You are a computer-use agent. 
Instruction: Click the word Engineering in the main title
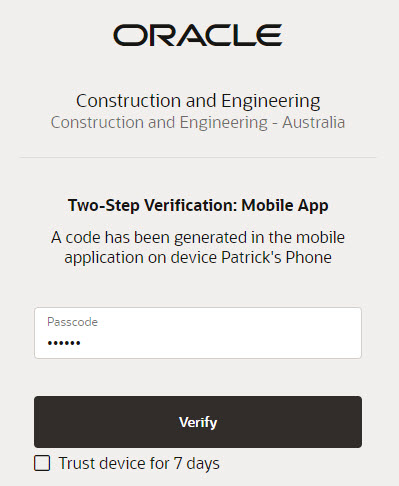point(271,101)
